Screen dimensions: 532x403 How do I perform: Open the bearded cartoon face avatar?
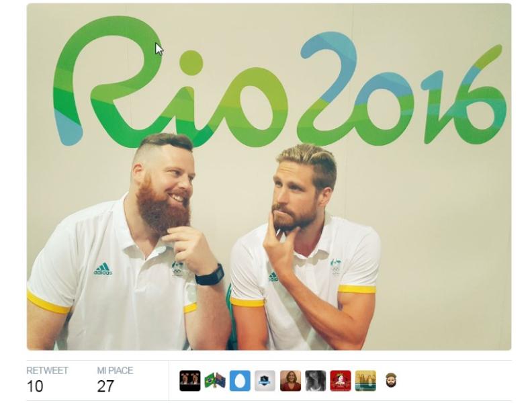tap(391, 381)
